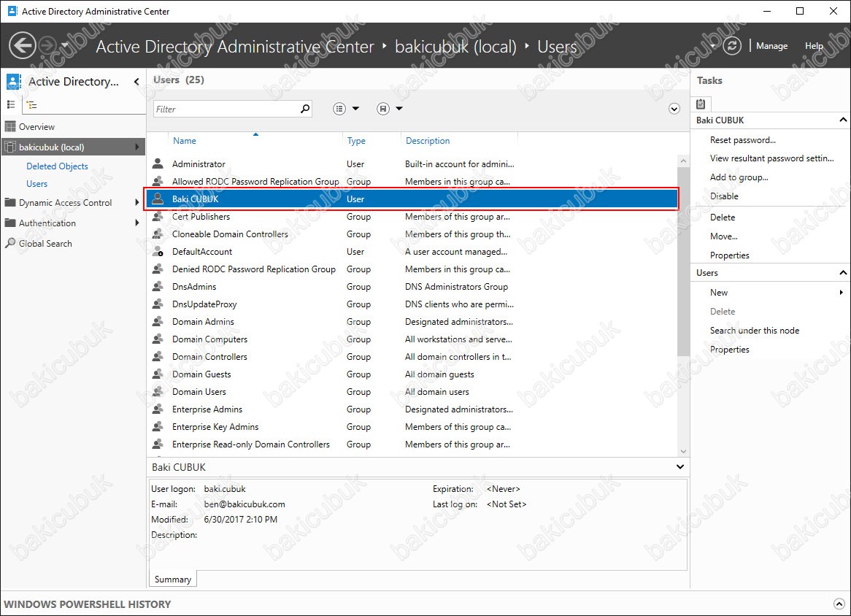
Task: Open the navigation history dropdown arrow
Action: pos(64,45)
